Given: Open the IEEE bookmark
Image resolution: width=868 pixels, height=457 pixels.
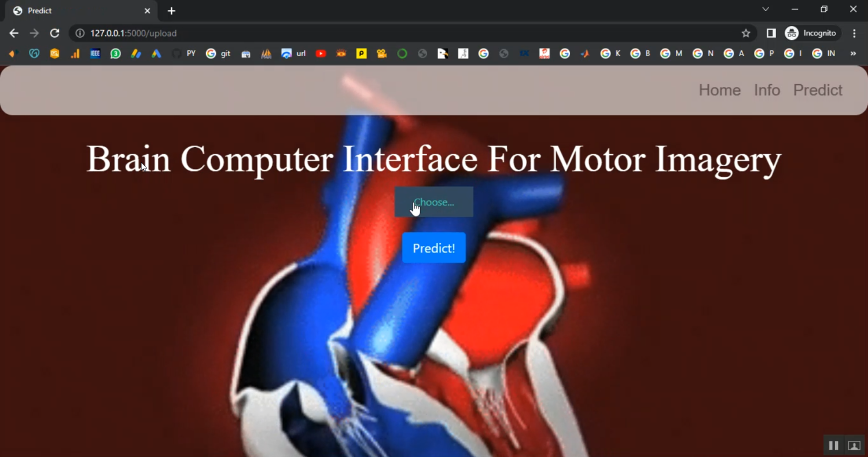Looking at the screenshot, I should click(95, 54).
